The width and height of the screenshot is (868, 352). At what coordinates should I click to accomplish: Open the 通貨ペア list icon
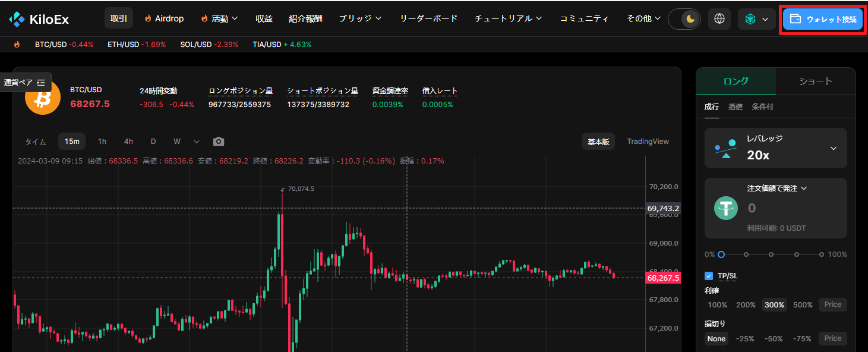coord(40,82)
